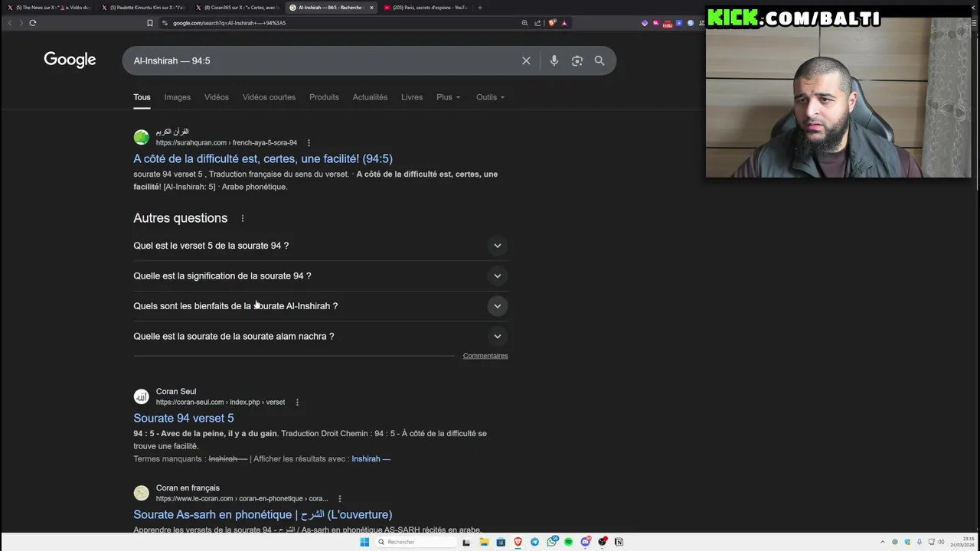Click the magnifier search submit icon
The height and width of the screenshot is (551, 980).
(x=599, y=60)
